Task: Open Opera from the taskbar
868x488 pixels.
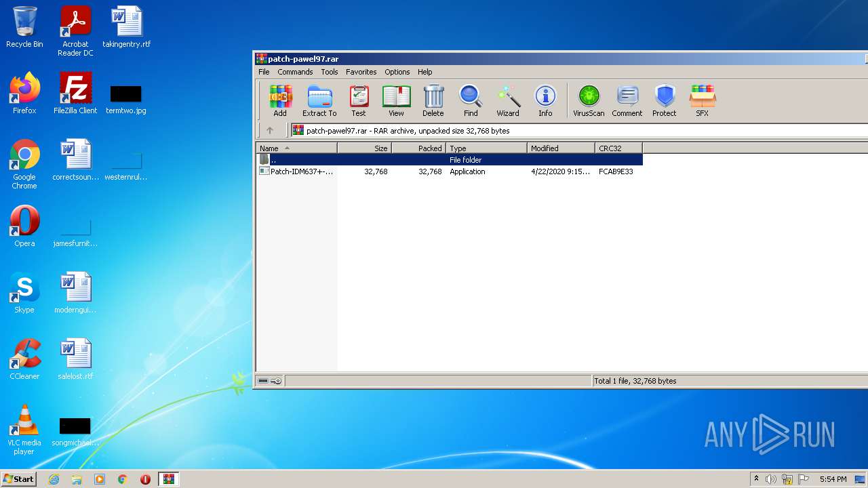Action: click(x=145, y=479)
